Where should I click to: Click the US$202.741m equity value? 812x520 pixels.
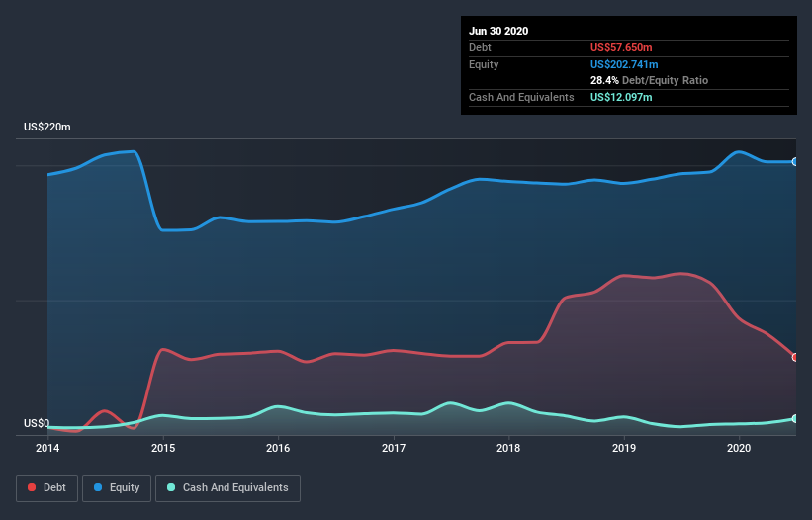tap(624, 64)
